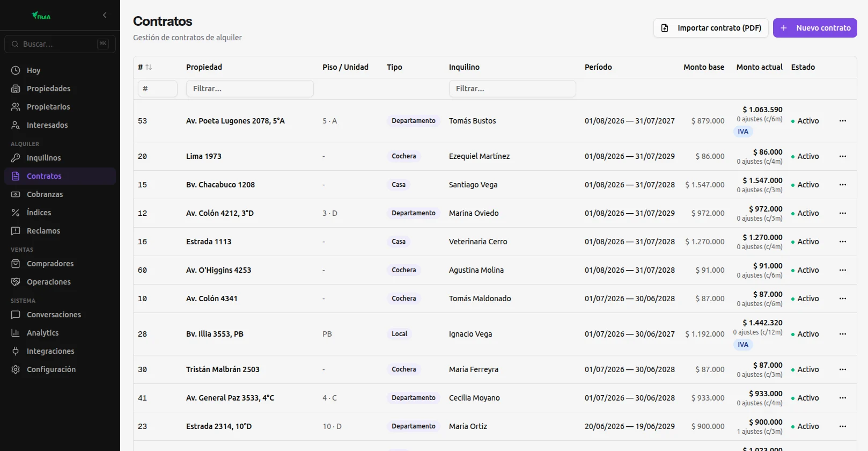Click the Analytics bar chart icon
The height and width of the screenshot is (451, 868).
[16, 333]
